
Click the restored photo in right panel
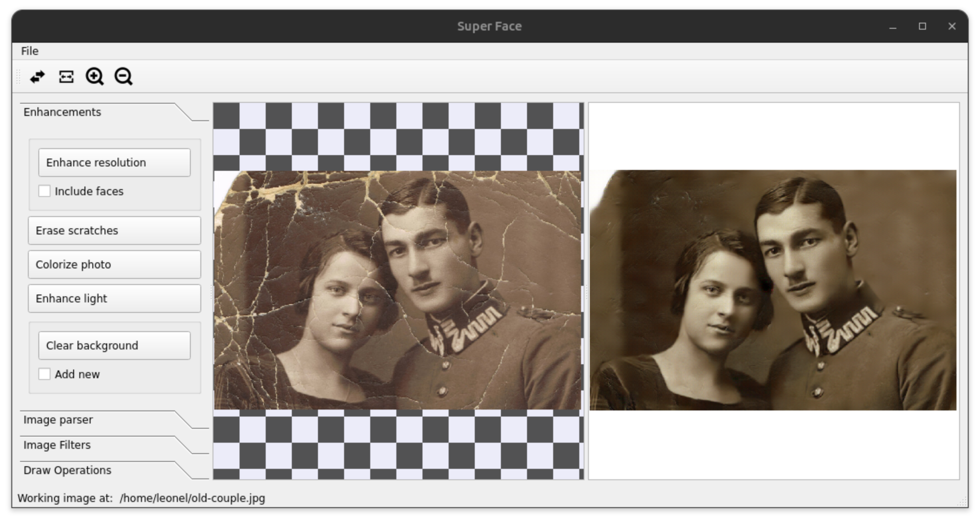773,290
